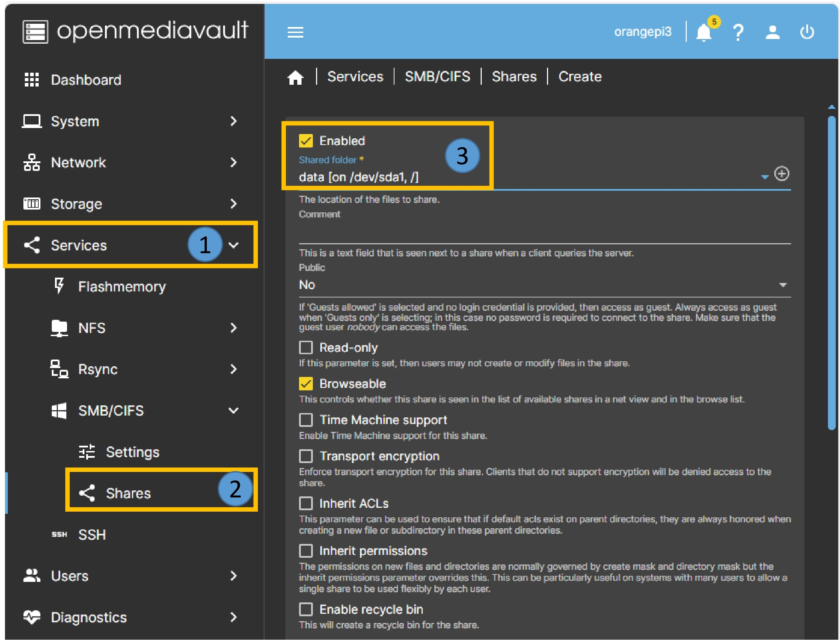
Task: Click the System laptop icon
Action: point(32,121)
